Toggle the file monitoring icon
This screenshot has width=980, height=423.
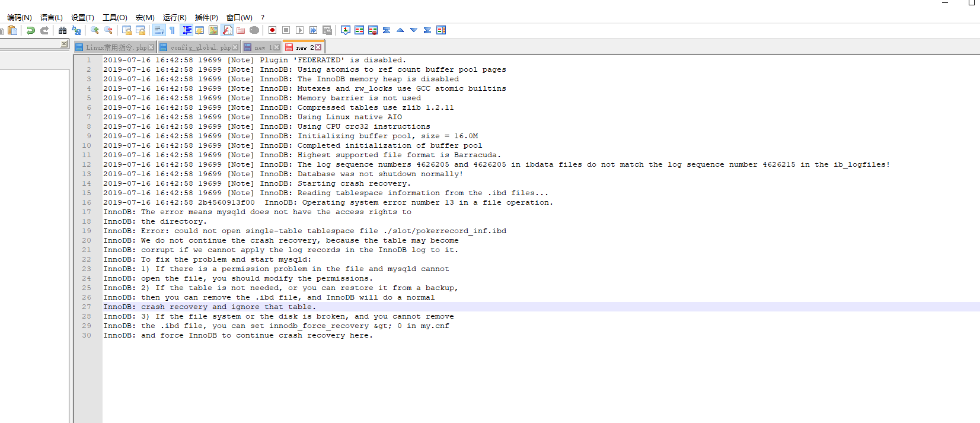pos(254,30)
